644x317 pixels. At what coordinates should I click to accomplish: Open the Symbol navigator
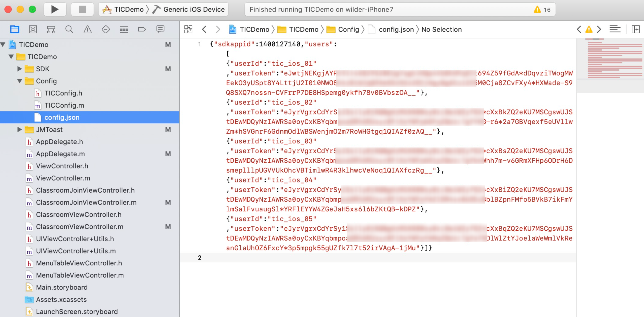tap(51, 29)
